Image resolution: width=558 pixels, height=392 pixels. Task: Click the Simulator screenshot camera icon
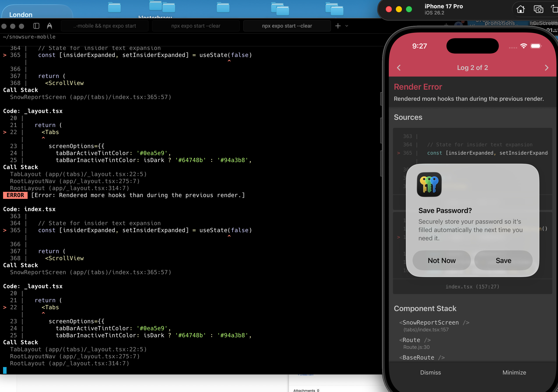[x=538, y=9]
